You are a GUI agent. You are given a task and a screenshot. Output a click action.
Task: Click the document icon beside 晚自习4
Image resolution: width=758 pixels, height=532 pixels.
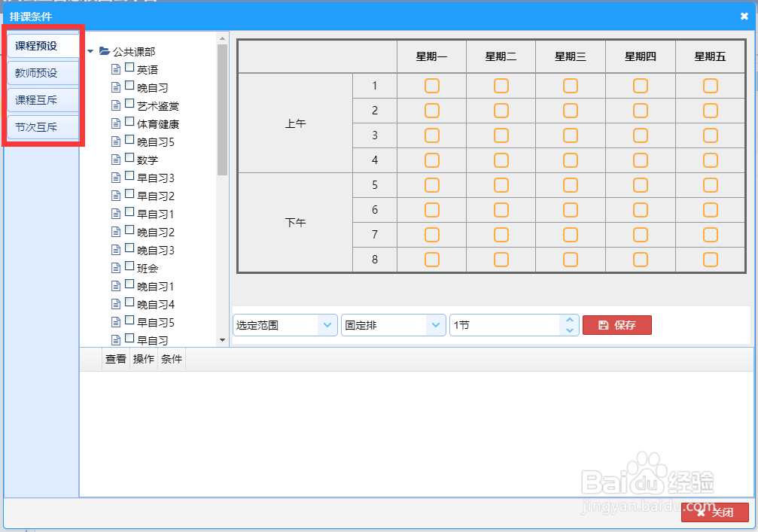point(116,304)
